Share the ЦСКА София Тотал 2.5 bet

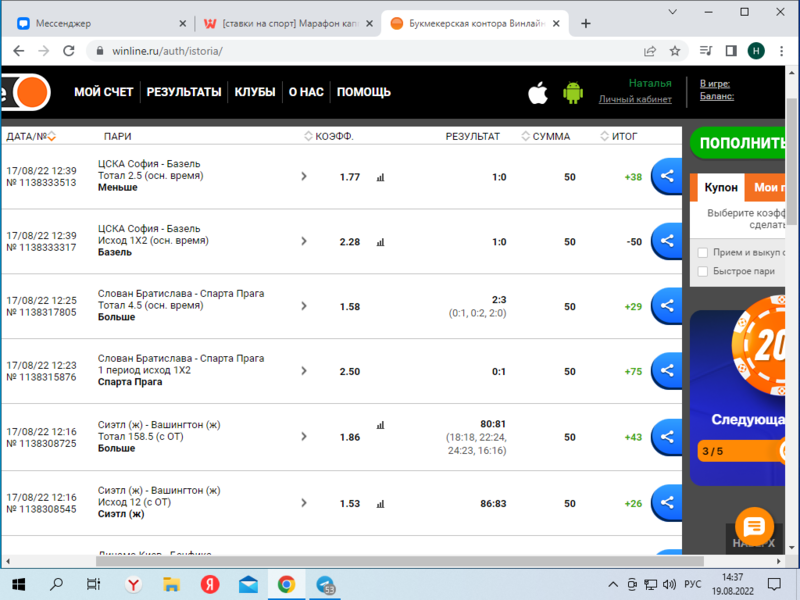point(666,177)
